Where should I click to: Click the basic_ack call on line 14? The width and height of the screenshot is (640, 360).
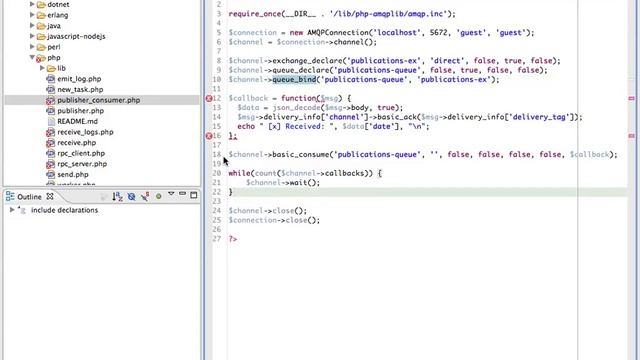(396, 117)
